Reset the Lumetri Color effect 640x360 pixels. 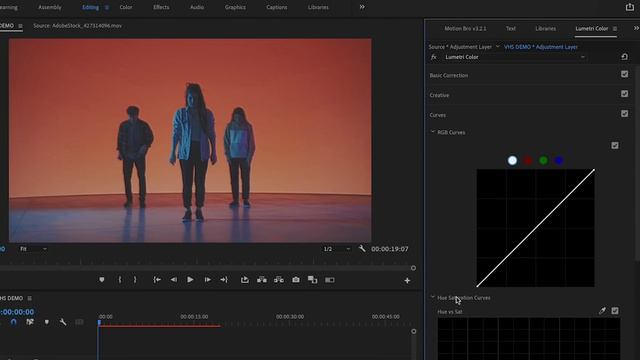tap(624, 57)
